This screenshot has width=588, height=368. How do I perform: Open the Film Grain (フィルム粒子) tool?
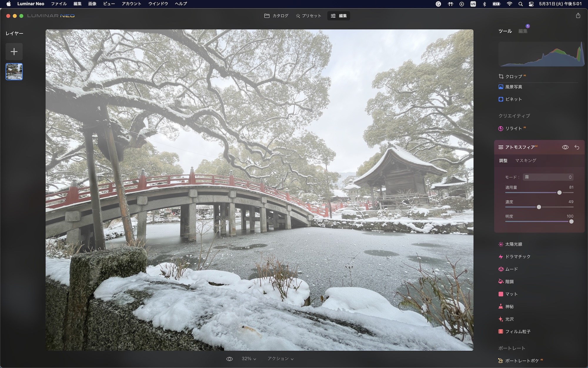(x=517, y=331)
